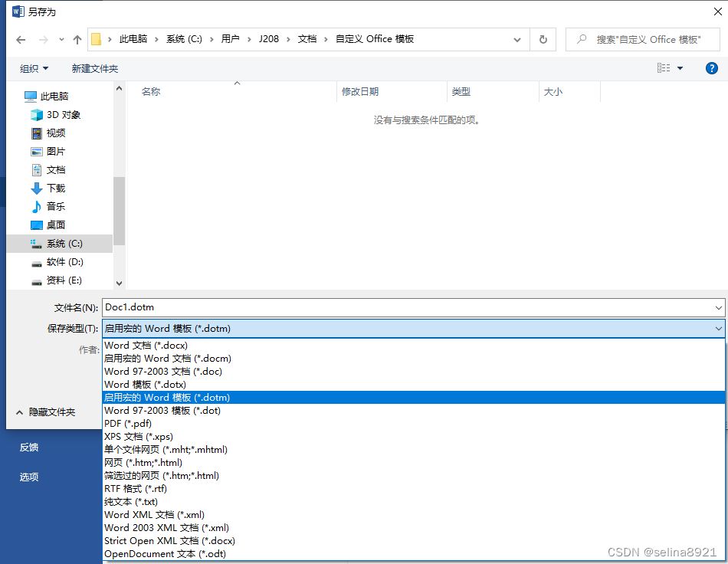
Task: Choose 筛选过的网页 save type
Action: 413,475
